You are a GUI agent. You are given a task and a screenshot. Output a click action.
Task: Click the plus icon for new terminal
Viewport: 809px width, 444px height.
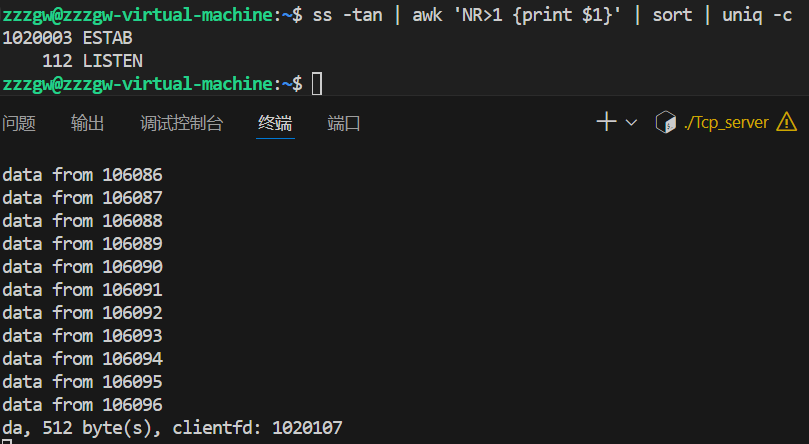pos(606,122)
